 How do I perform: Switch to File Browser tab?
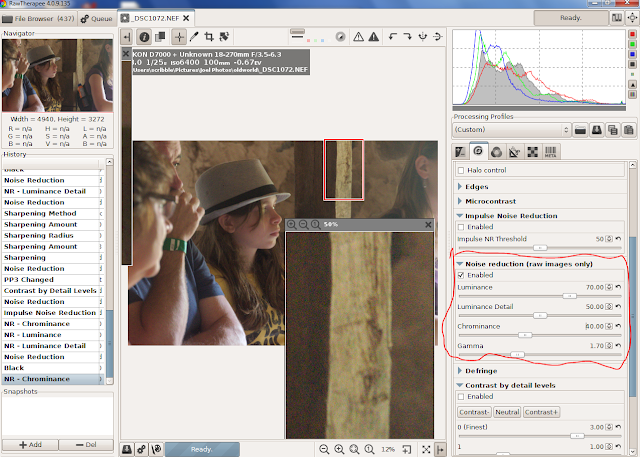[38, 19]
